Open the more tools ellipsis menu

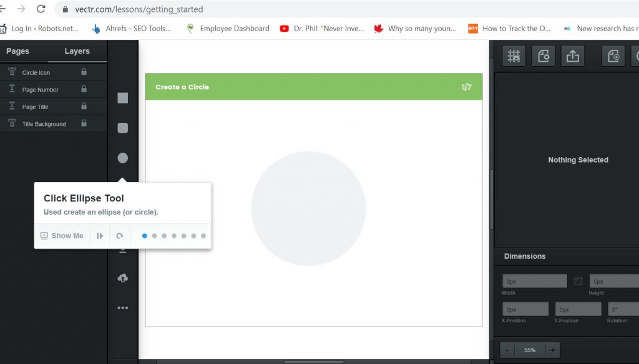pyautogui.click(x=122, y=307)
